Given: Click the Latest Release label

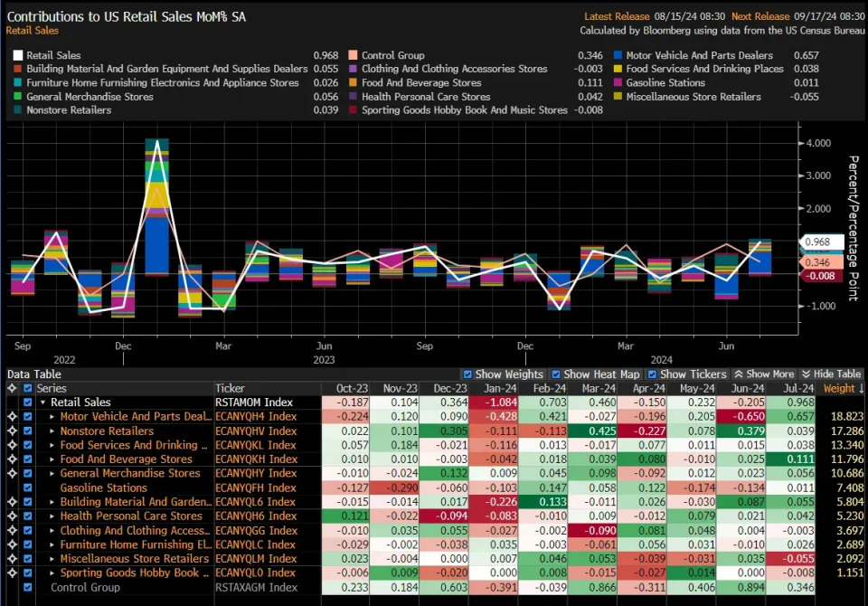Looking at the screenshot, I should (617, 16).
